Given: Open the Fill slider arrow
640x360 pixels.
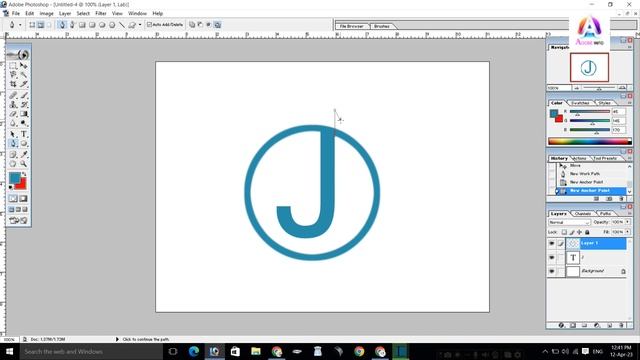Looking at the screenshot, I should [627, 232].
